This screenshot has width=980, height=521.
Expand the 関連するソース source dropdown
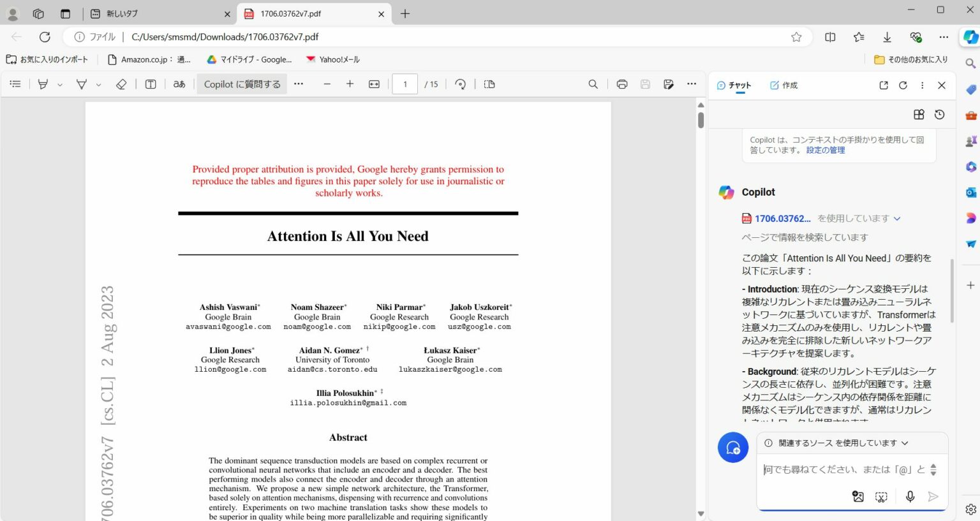[905, 443]
